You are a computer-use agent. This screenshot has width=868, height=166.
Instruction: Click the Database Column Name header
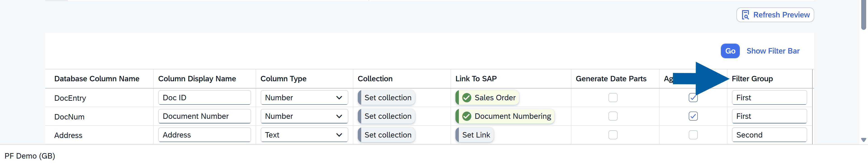click(x=97, y=79)
